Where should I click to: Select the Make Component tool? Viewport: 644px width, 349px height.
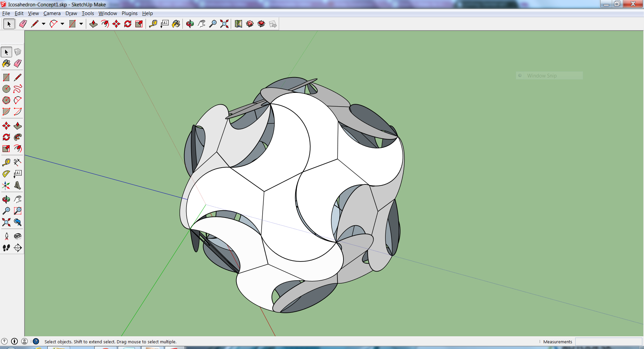[18, 52]
